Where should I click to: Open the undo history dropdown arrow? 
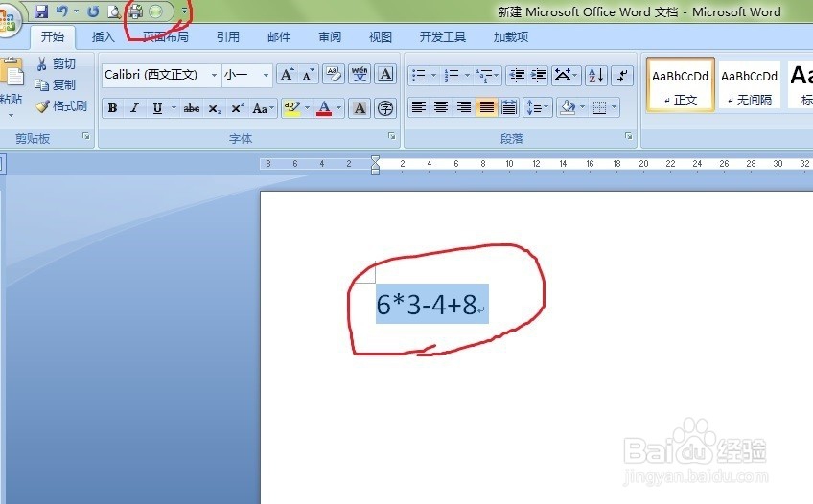(x=77, y=11)
